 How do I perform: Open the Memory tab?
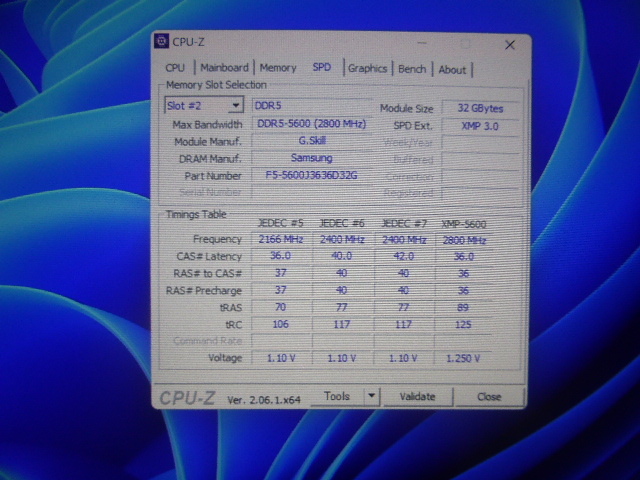pos(278,68)
